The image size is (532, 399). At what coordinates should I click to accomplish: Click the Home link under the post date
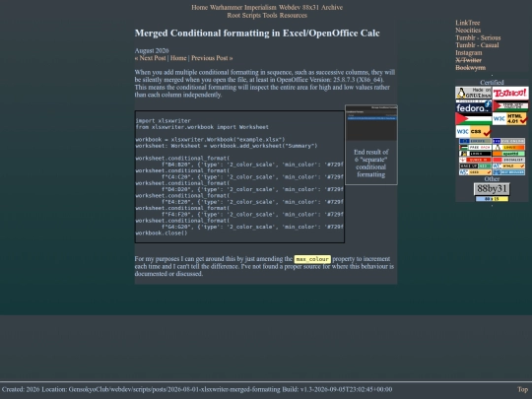coord(178,58)
